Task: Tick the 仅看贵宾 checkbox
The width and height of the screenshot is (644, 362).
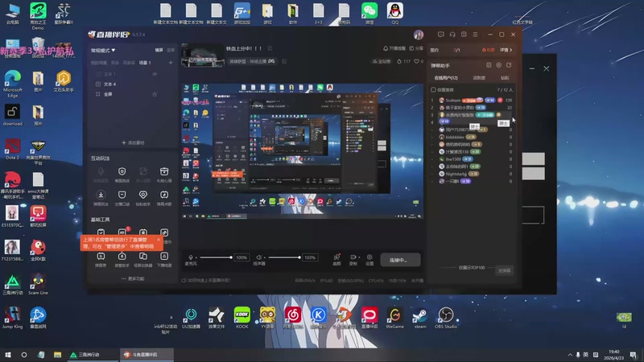Action: point(433,89)
